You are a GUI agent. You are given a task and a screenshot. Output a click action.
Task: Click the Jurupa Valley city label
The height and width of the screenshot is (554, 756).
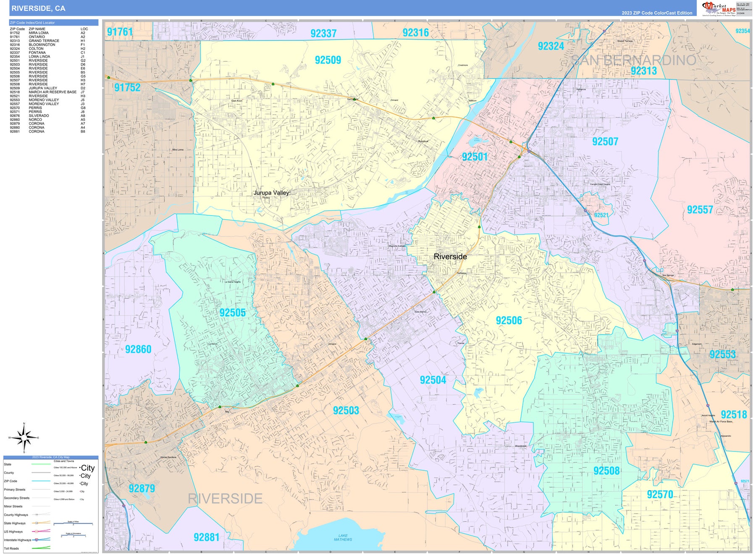271,193
